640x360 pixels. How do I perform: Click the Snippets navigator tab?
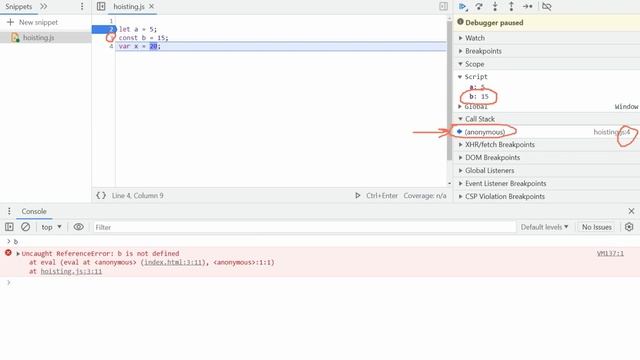(18, 7)
